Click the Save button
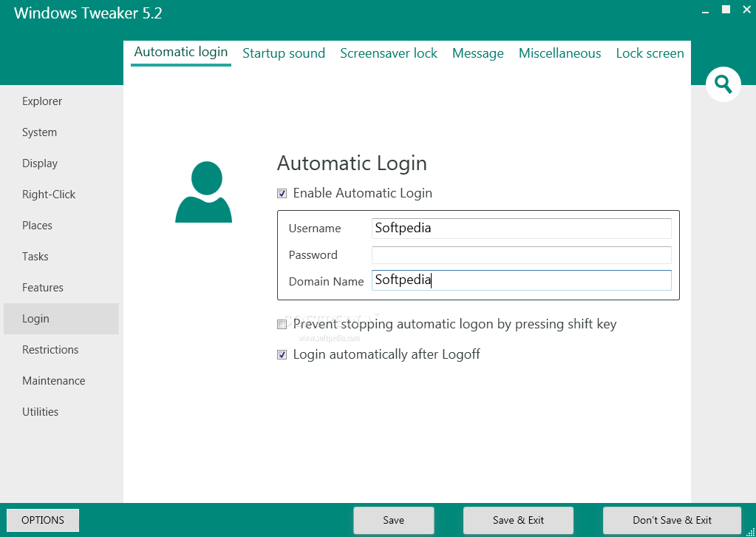756x537 pixels. [x=393, y=520]
